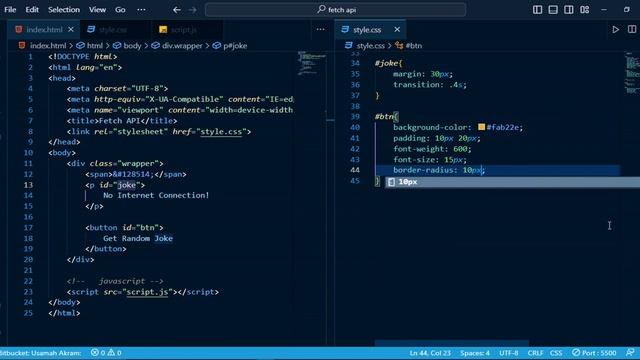Click the Port : 5500 Live Server item
The image size is (640, 360).
click(x=594, y=353)
